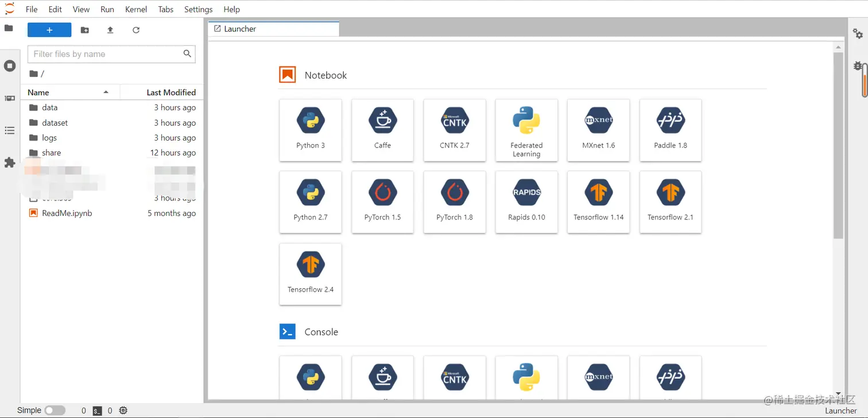This screenshot has width=868, height=418.
Task: Click the scrollbar down arrow in launcher
Action: point(839,393)
